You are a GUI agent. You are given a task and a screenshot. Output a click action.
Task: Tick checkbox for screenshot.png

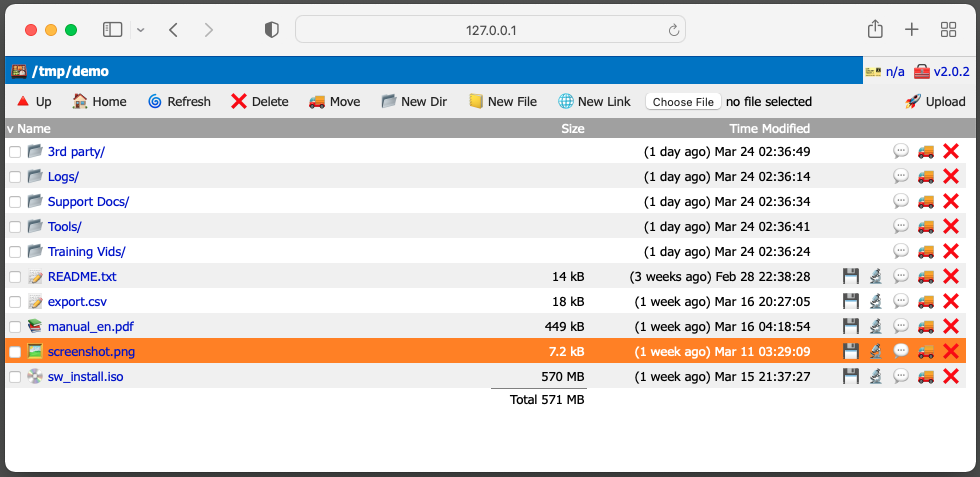[x=15, y=351]
